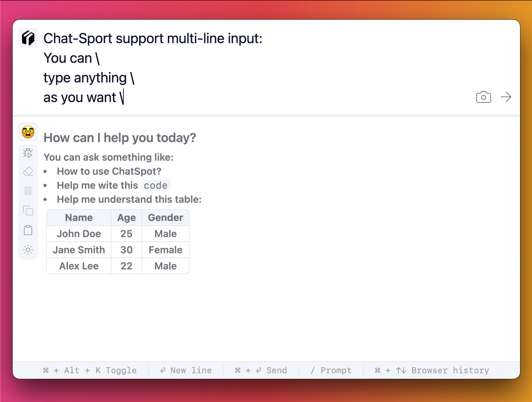532x402 pixels.
Task: Click the 'Jane Smith' table cell
Action: point(79,250)
